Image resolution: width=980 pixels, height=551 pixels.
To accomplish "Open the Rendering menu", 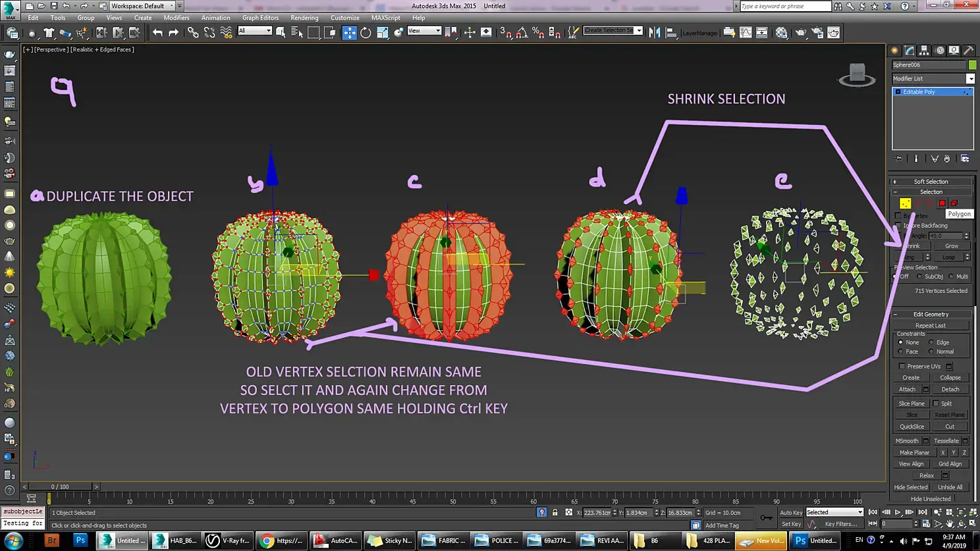I will (x=304, y=18).
